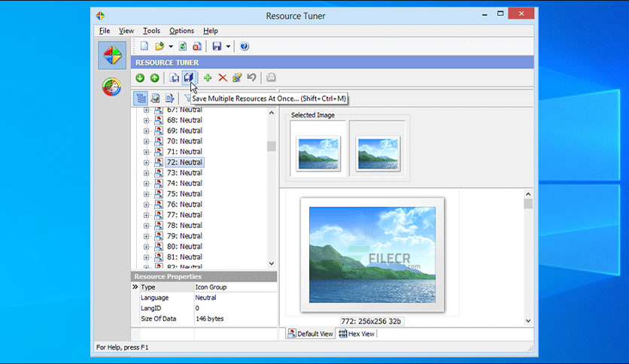Image resolution: width=629 pixels, height=364 pixels.
Task: Expand the 78: Neutral tree node
Action: (x=147, y=226)
